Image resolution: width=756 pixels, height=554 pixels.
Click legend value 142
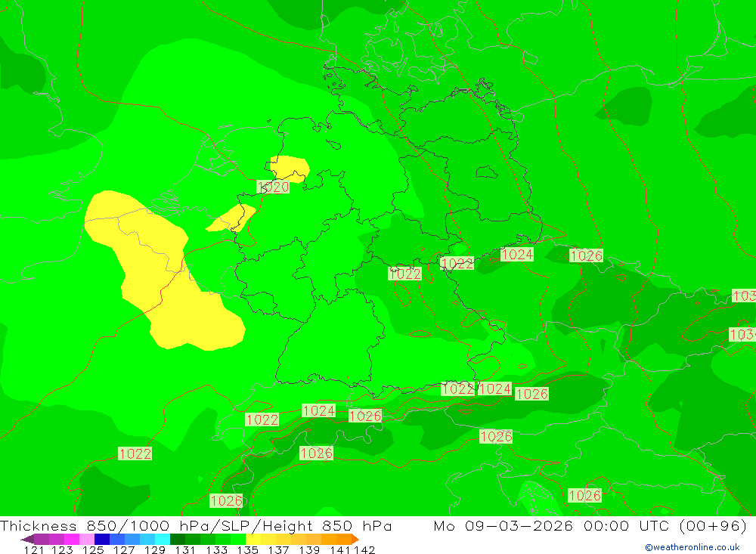[x=364, y=549]
